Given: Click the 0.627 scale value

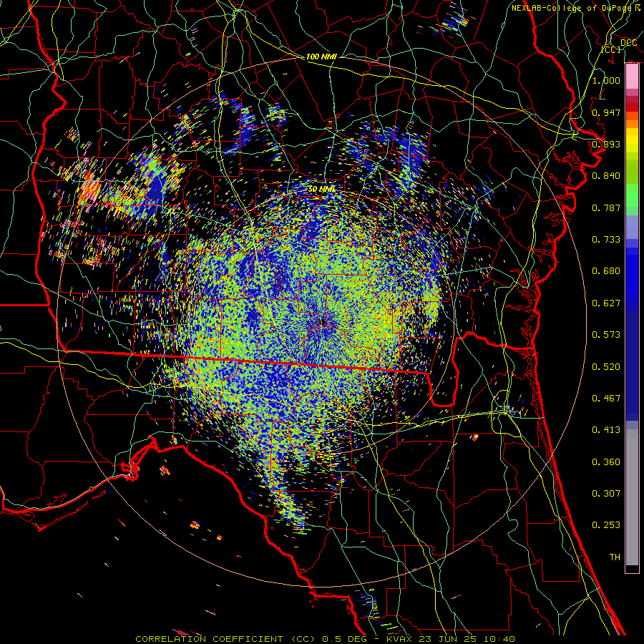Looking at the screenshot, I should [606, 303].
